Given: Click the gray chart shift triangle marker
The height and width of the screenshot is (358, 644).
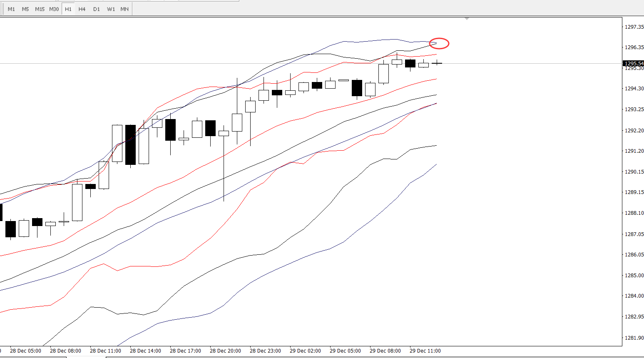Looking at the screenshot, I should (x=467, y=19).
